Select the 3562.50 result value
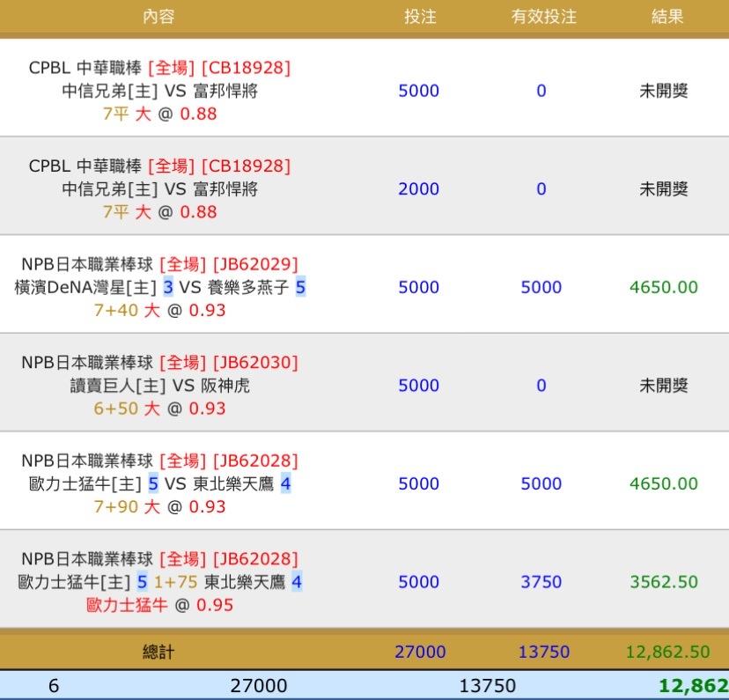The height and width of the screenshot is (700, 729). coord(664,582)
